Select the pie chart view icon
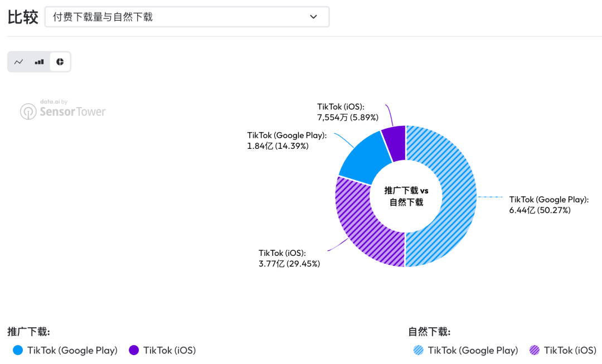This screenshot has height=364, width=602. 60,62
